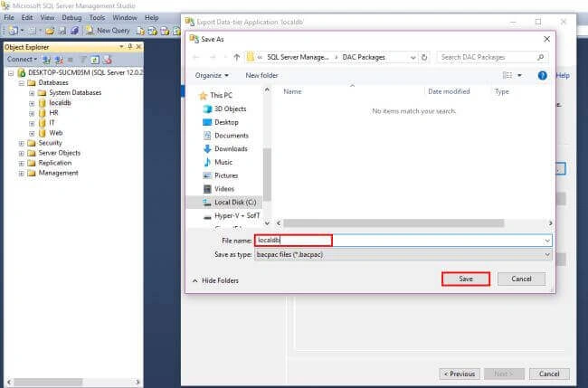Viewport: 588px width, 388px height.
Task: Select the Web database in tree
Action: pyautogui.click(x=56, y=133)
